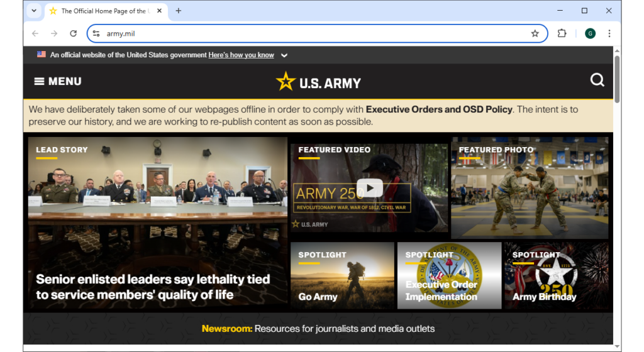Maximize the Chrome window

[584, 11]
